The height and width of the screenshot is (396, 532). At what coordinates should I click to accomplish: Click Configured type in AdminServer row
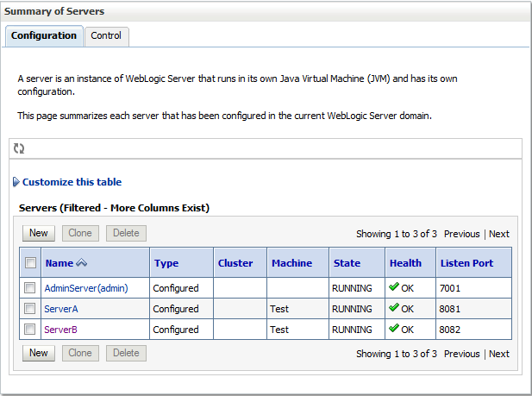[176, 288]
